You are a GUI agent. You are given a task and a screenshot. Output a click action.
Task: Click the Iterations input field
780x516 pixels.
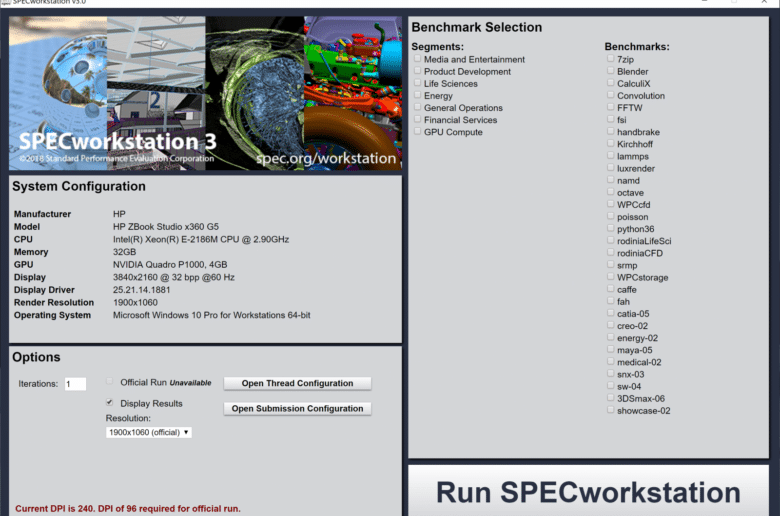75,384
